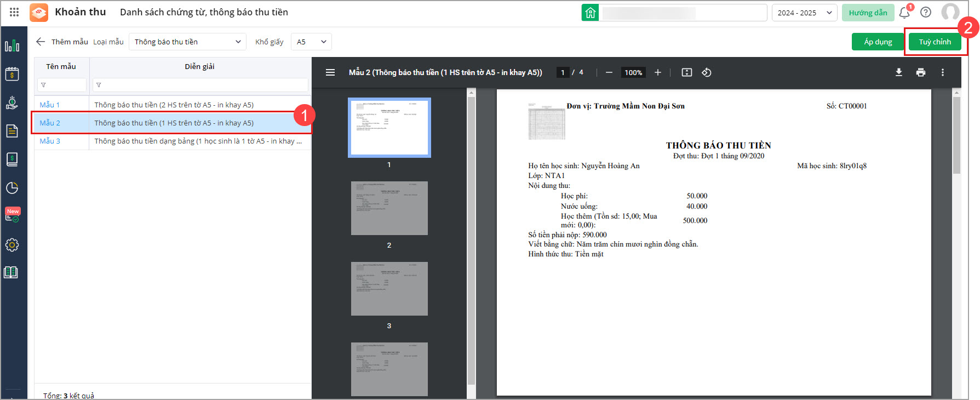Expand the Khổ giấy A5 dropdown
The width and height of the screenshot is (980, 400).
click(x=311, y=42)
